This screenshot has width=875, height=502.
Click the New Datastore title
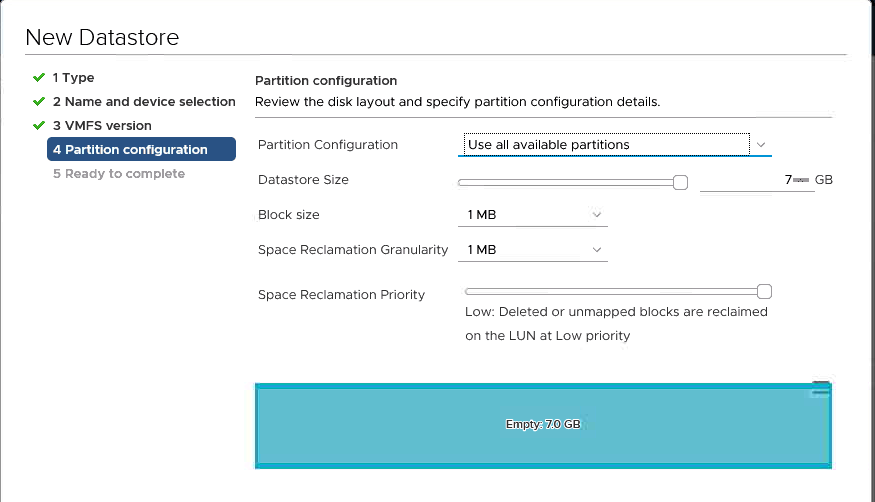[x=102, y=37]
